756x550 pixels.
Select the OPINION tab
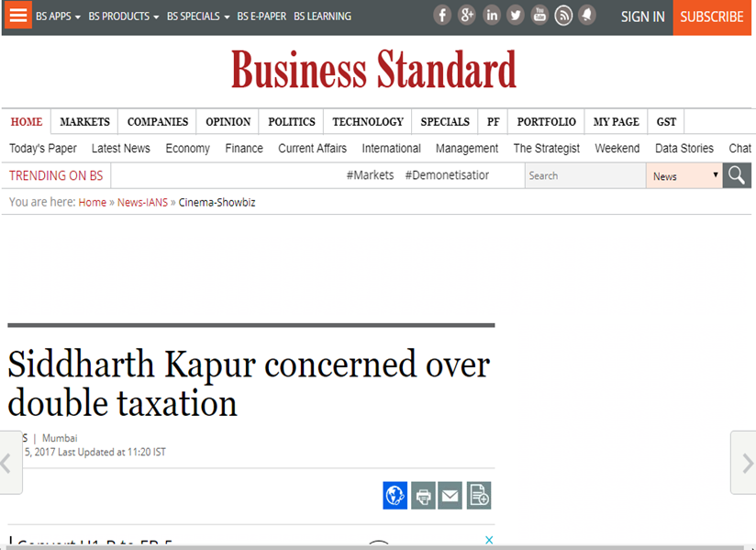click(x=228, y=122)
